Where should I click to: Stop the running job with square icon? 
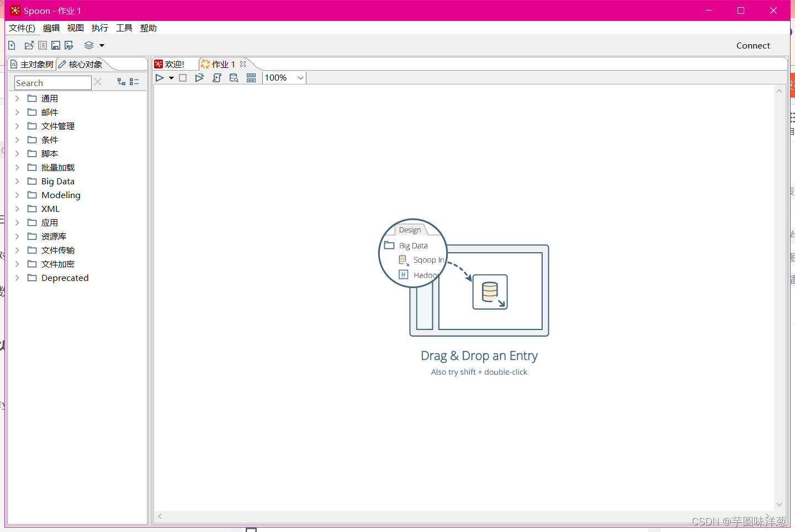pyautogui.click(x=183, y=78)
